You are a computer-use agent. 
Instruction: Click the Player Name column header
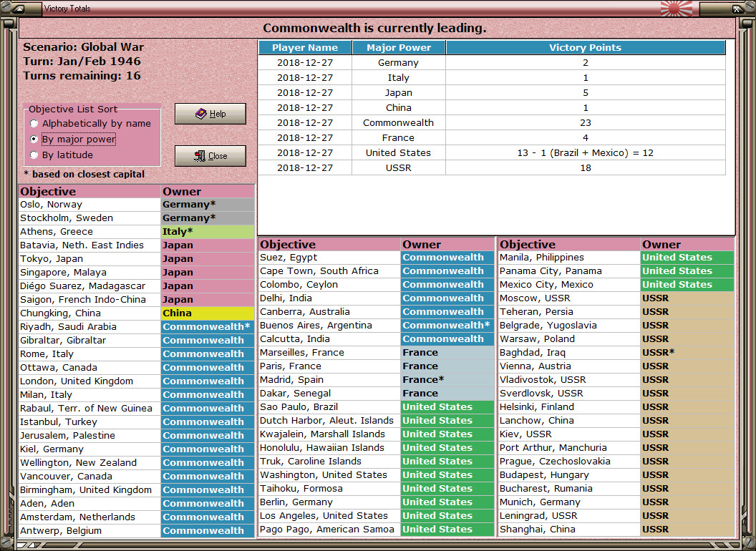click(x=305, y=47)
